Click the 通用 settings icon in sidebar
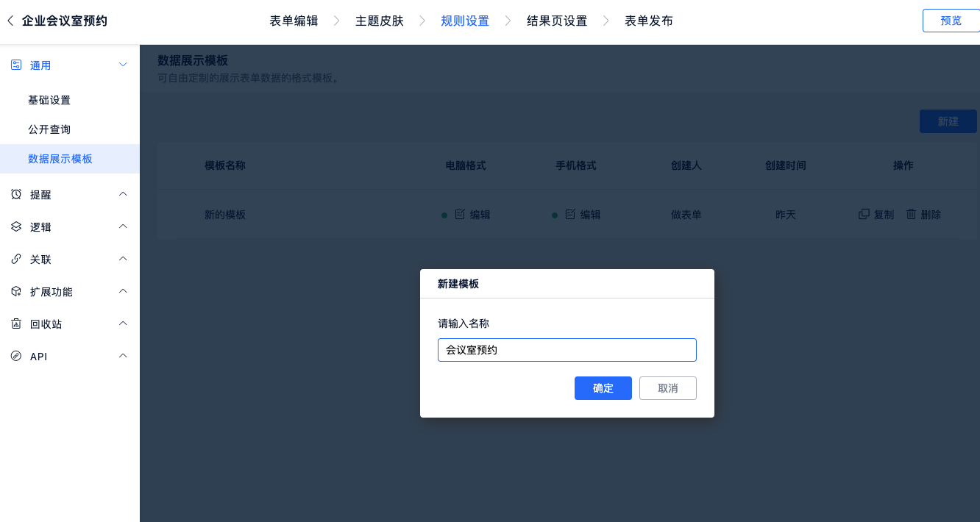This screenshot has width=980, height=522. 16,65
